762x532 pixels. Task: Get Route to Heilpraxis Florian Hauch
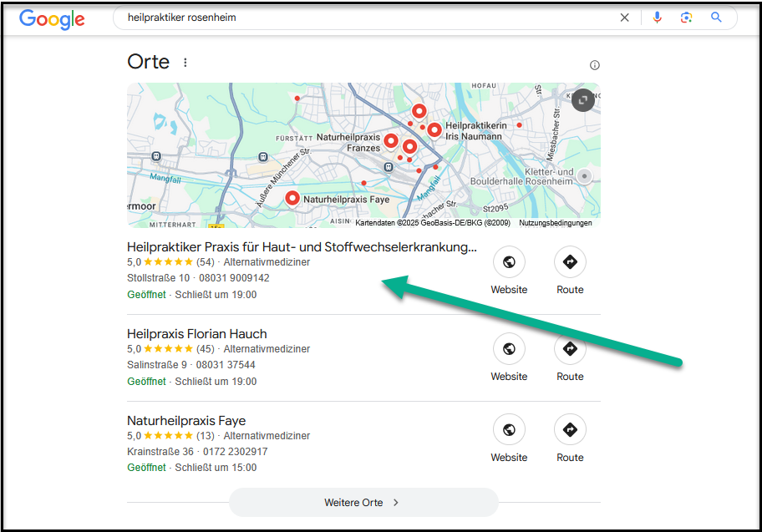click(570, 357)
